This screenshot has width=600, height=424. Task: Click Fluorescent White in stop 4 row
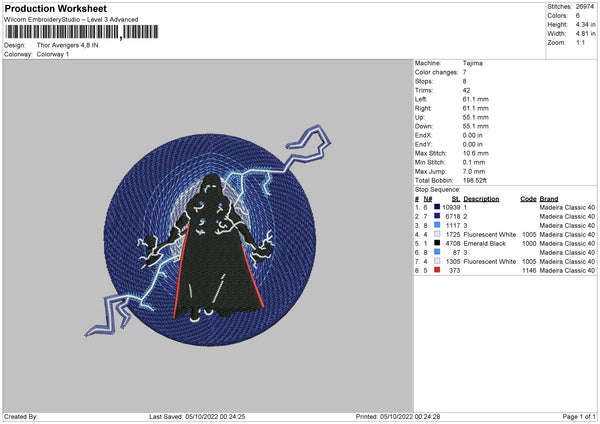coord(489,235)
